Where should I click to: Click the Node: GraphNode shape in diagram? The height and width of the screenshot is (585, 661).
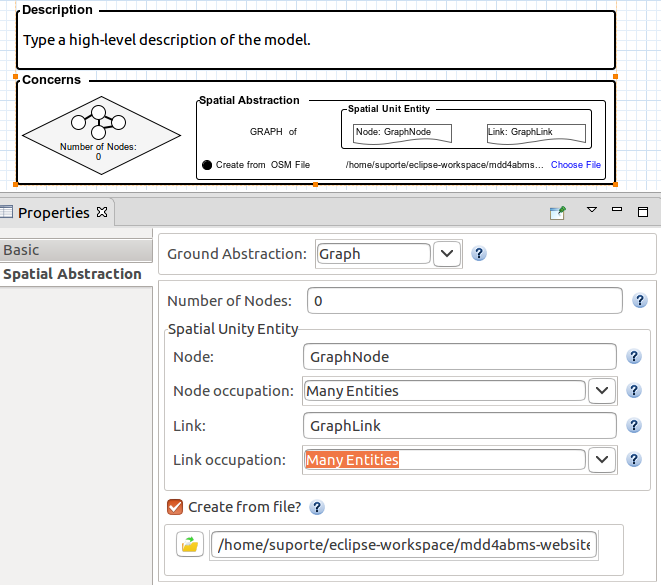tap(403, 132)
